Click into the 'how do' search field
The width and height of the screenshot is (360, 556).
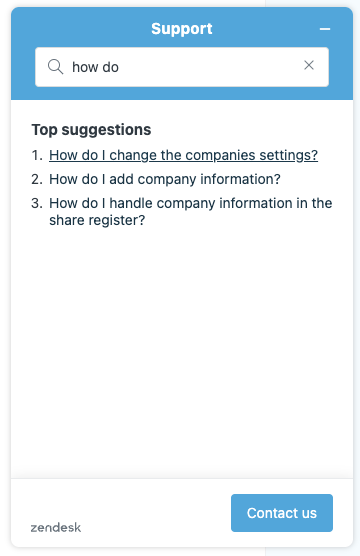(x=182, y=67)
